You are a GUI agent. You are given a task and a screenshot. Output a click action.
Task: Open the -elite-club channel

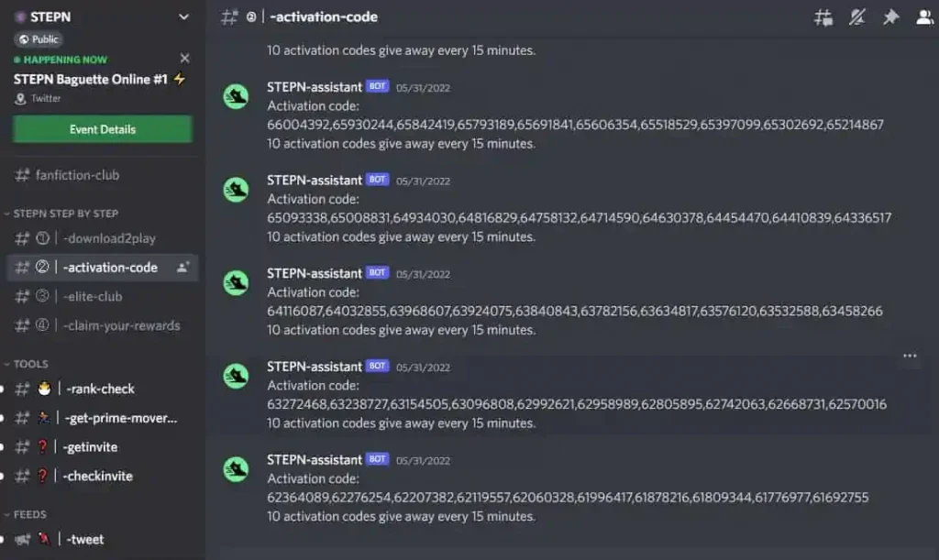coord(103,296)
